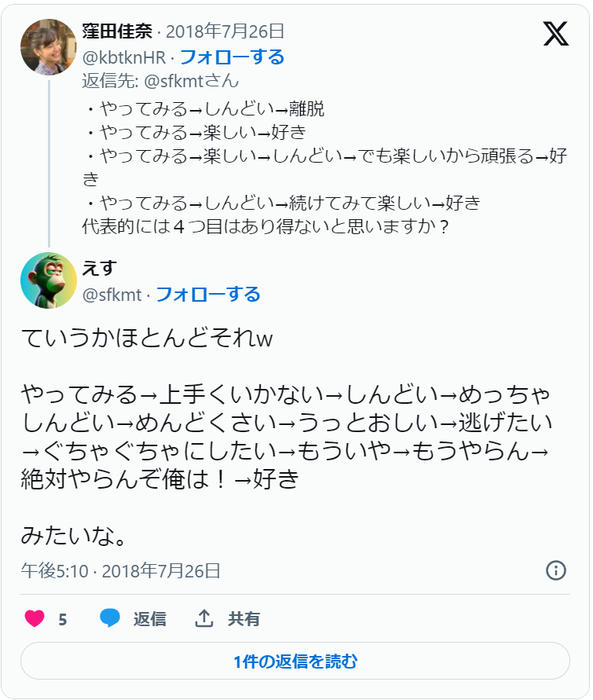The width and height of the screenshot is (593, 700).
Task: Like the tweet with the heart icon
Action: 35,619
